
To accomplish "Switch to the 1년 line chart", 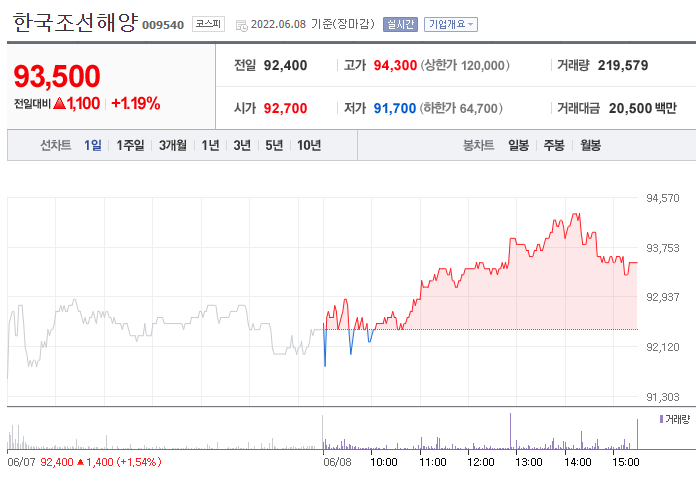I will point(210,145).
